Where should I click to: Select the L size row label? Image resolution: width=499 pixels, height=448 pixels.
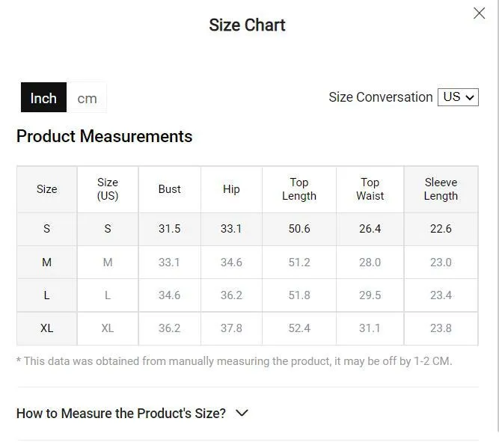pos(47,295)
